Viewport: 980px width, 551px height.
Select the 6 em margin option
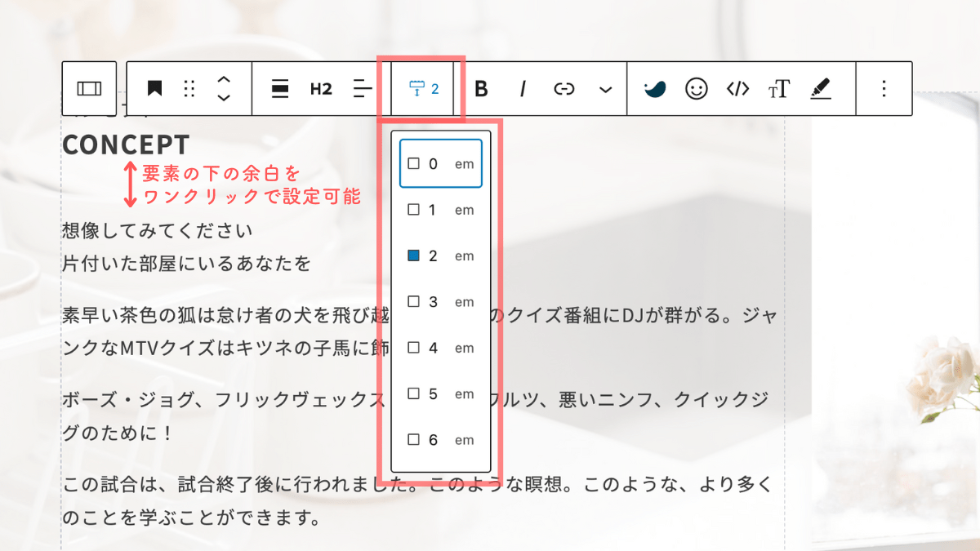coord(441,440)
